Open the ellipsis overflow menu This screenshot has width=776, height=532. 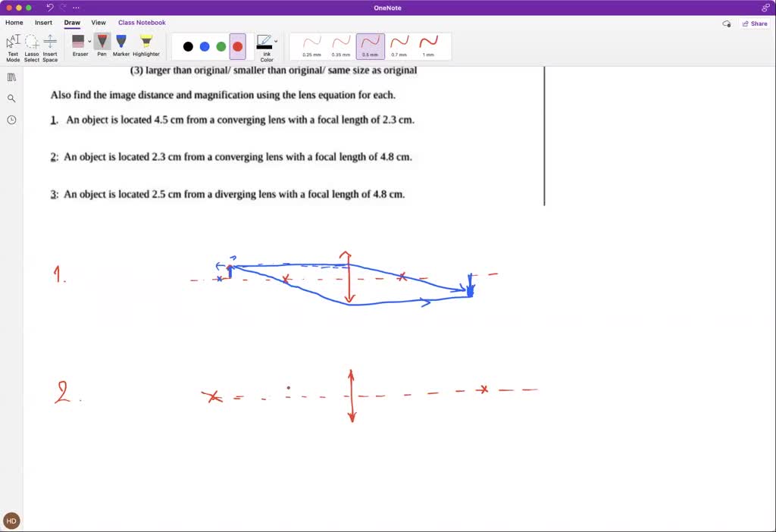75,7
